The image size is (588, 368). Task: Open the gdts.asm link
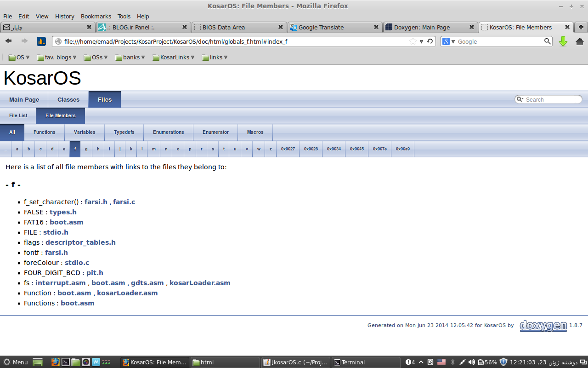tap(147, 283)
